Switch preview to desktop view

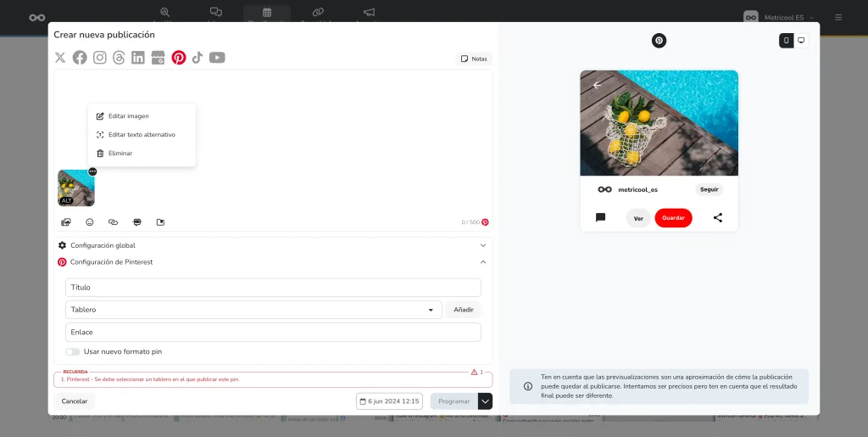pyautogui.click(x=801, y=41)
